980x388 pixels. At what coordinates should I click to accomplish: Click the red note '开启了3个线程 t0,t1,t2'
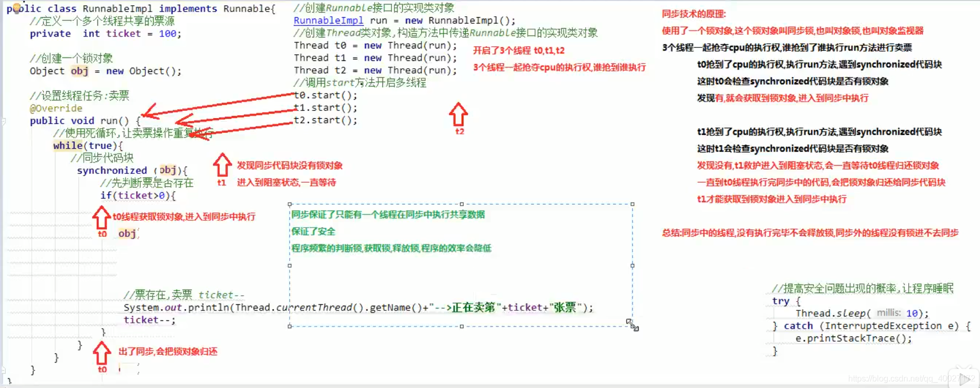coord(518,51)
